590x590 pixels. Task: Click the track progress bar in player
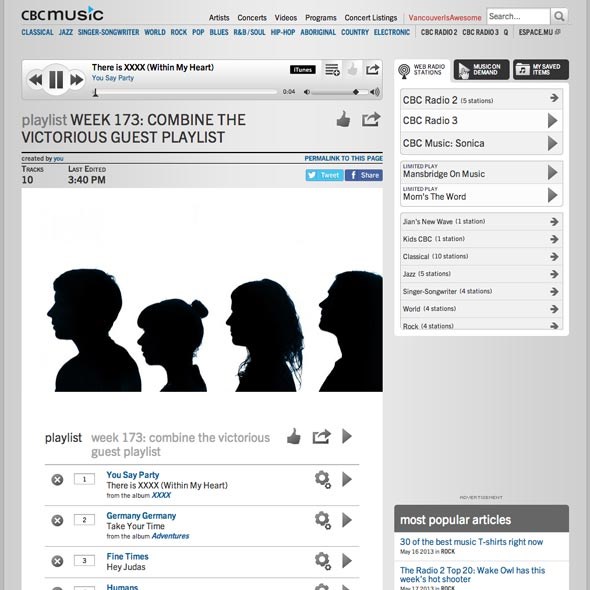[185, 92]
